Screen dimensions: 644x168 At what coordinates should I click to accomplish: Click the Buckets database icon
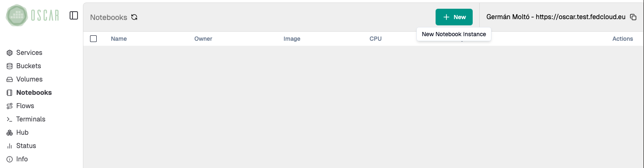[10, 66]
